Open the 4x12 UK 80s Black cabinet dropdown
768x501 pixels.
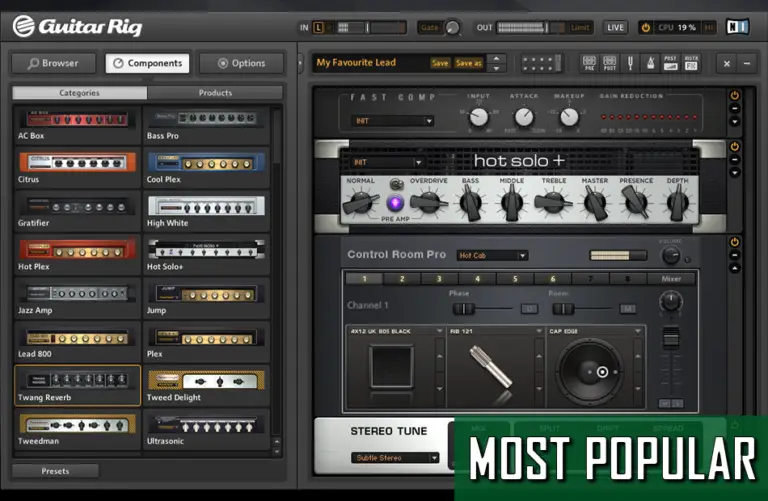(x=439, y=332)
